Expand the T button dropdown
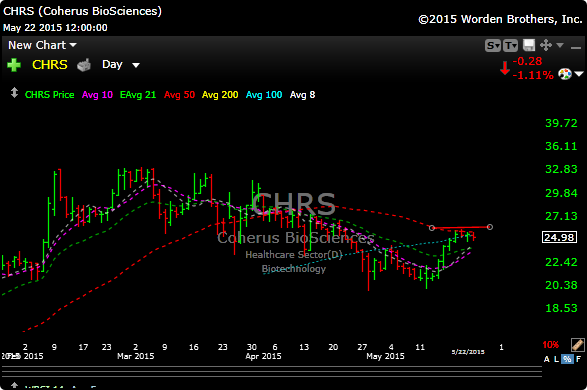The width and height of the screenshot is (587, 390). pos(510,46)
